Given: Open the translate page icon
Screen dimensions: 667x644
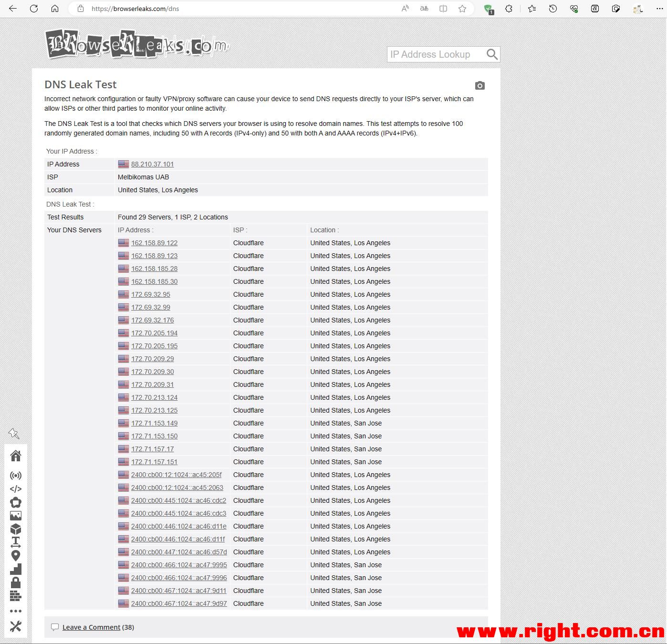Looking at the screenshot, I should 424,9.
